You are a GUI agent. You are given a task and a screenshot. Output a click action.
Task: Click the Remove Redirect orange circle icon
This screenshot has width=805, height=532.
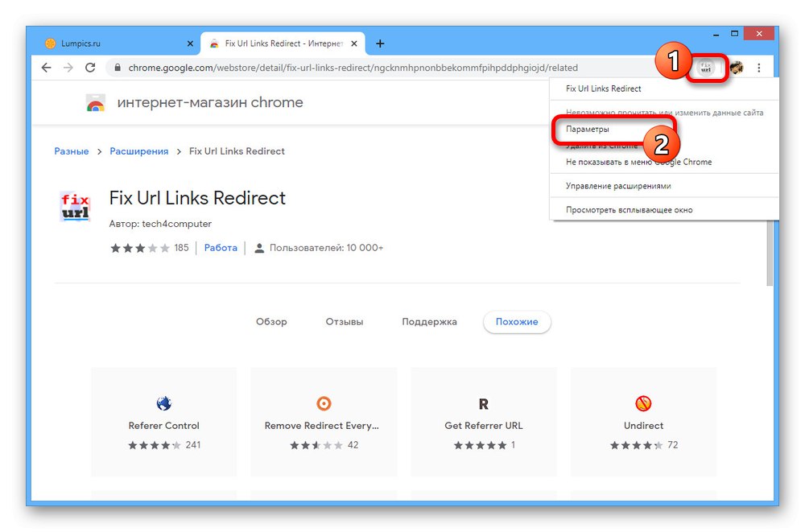[x=324, y=403]
